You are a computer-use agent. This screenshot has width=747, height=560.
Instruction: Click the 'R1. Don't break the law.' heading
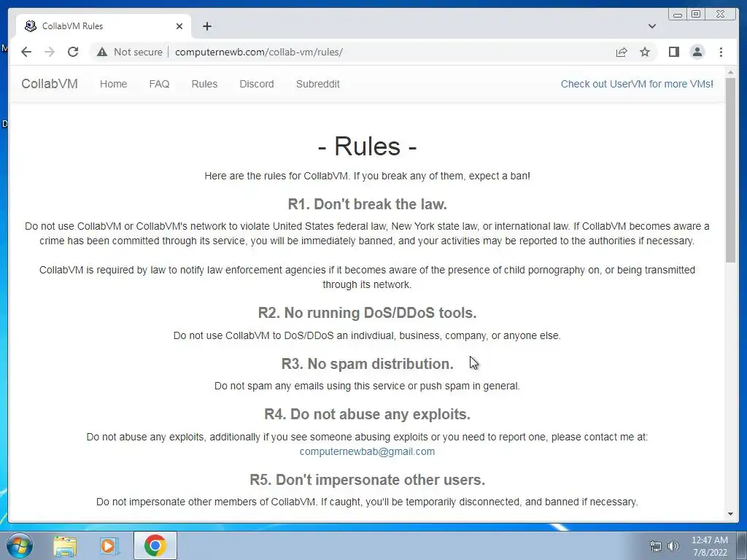point(368,204)
